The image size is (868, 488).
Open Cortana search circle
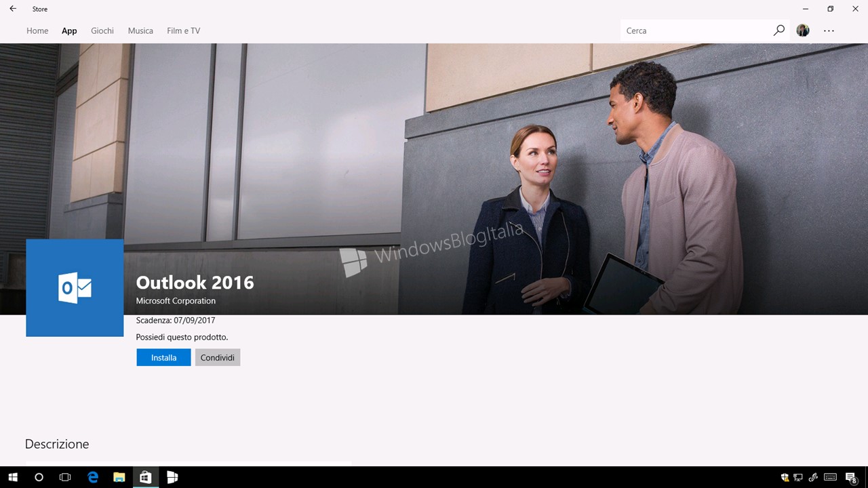39,477
